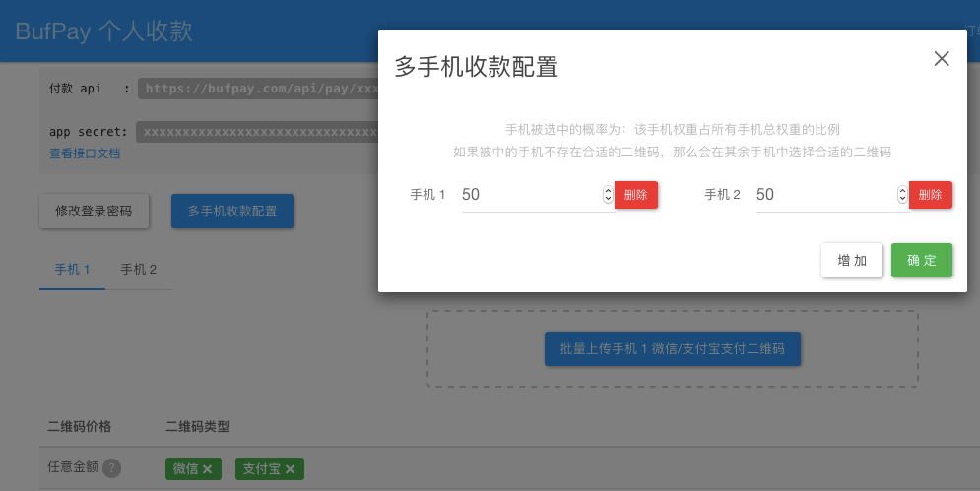This screenshot has width=980, height=491.
Task: Confirm with the green 确定 button
Action: pyautogui.click(x=922, y=261)
